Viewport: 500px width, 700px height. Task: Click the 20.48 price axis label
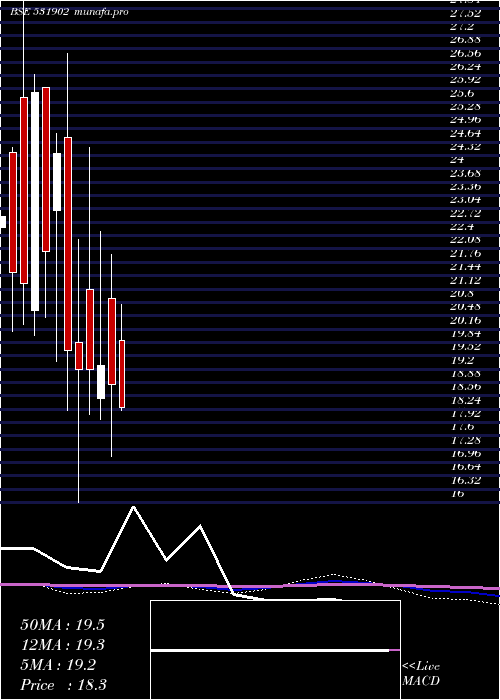[466, 307]
